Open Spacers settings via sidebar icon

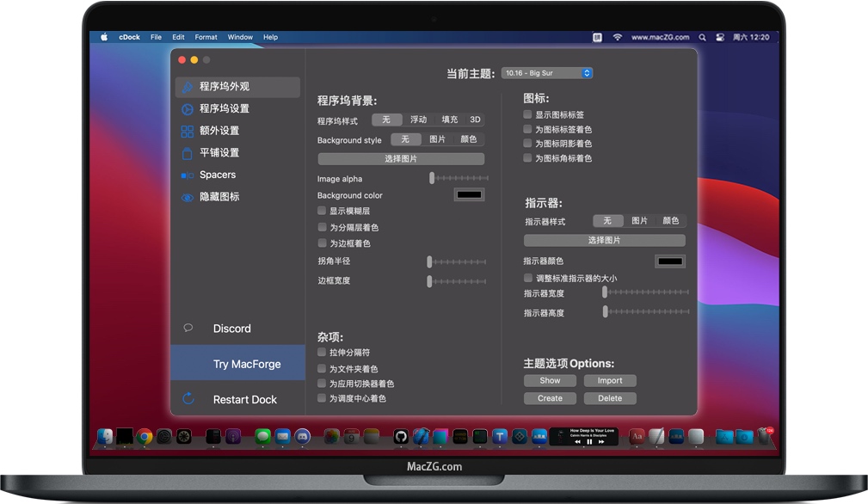[188, 175]
